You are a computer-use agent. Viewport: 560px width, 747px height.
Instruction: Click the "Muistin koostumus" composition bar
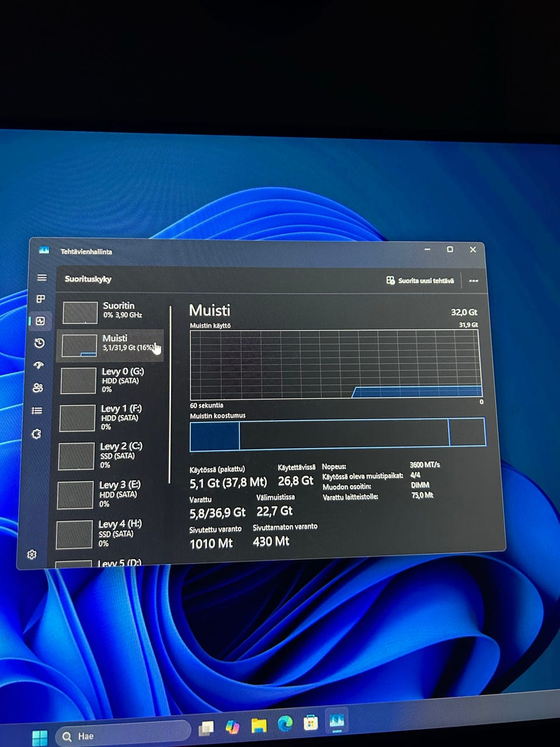point(337,434)
